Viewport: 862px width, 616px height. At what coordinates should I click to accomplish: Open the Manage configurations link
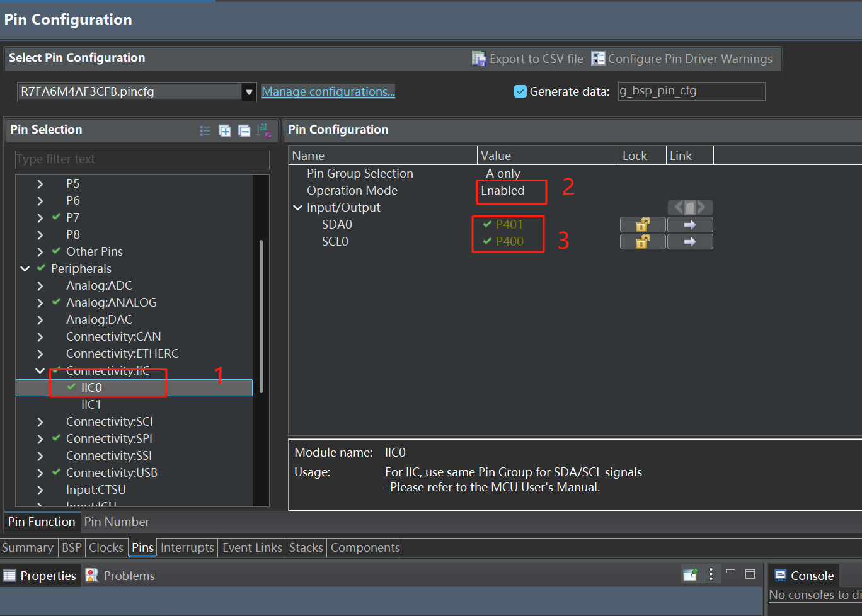point(328,91)
